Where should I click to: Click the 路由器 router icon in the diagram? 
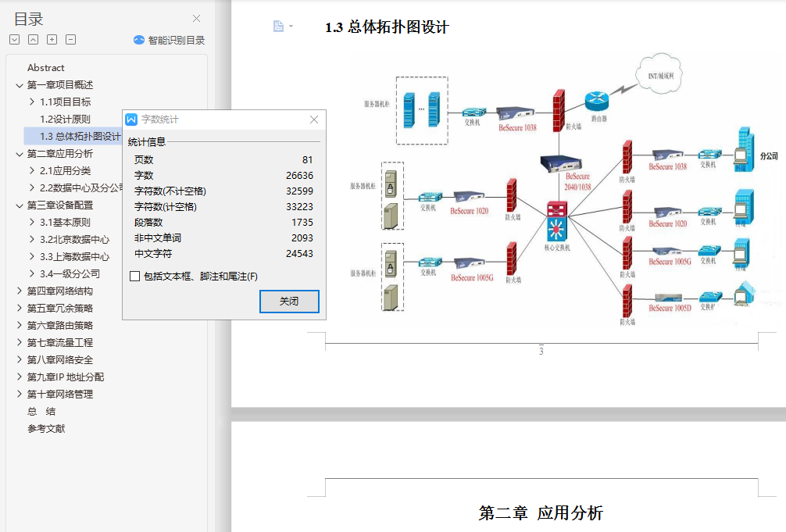pos(596,101)
